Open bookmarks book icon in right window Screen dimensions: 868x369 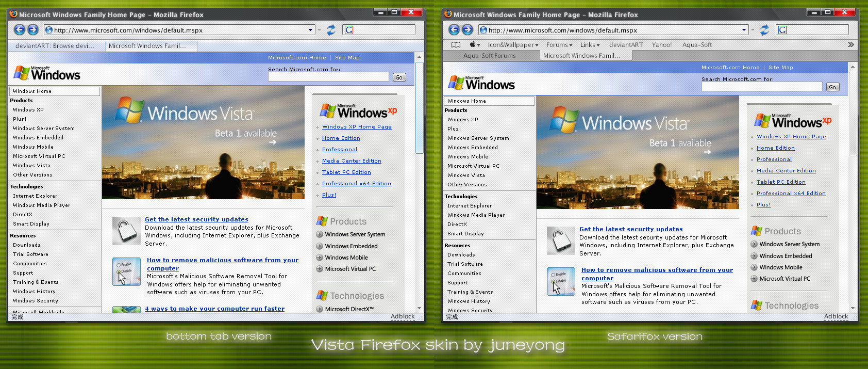click(x=456, y=45)
